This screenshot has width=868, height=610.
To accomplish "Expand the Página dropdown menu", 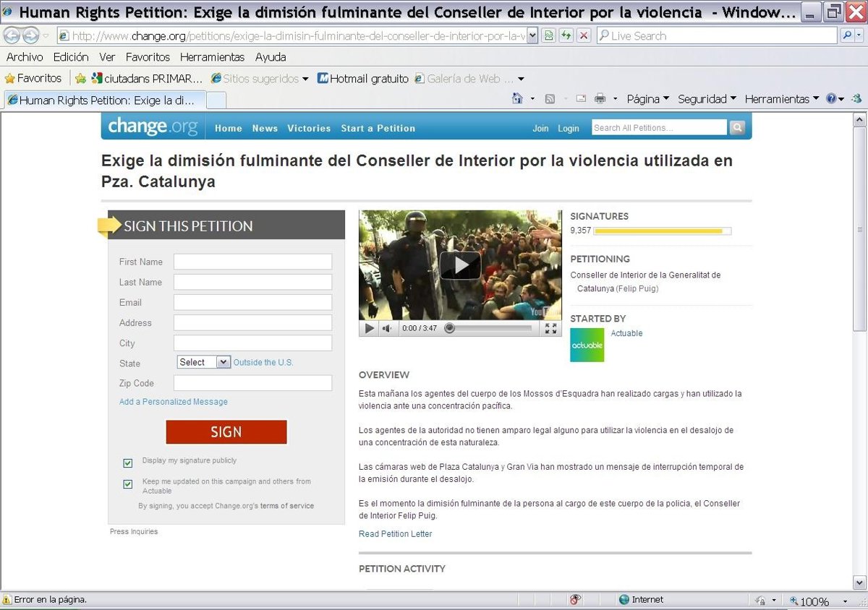I will [647, 99].
